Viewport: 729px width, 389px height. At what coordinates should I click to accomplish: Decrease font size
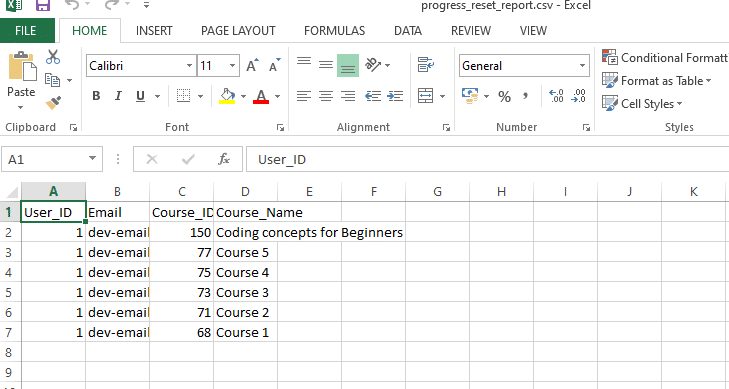(275, 66)
